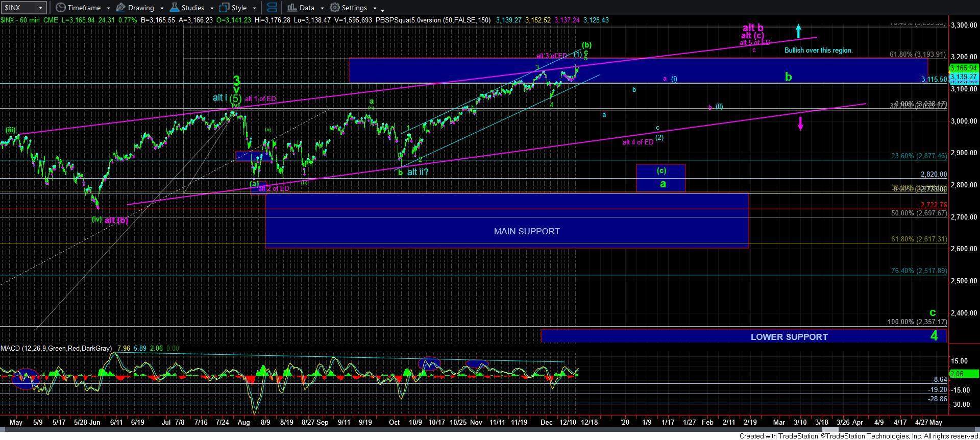Viewport: 980px width, 440px height.
Task: Click the green 3,165.94 last price marker
Action: (x=963, y=68)
